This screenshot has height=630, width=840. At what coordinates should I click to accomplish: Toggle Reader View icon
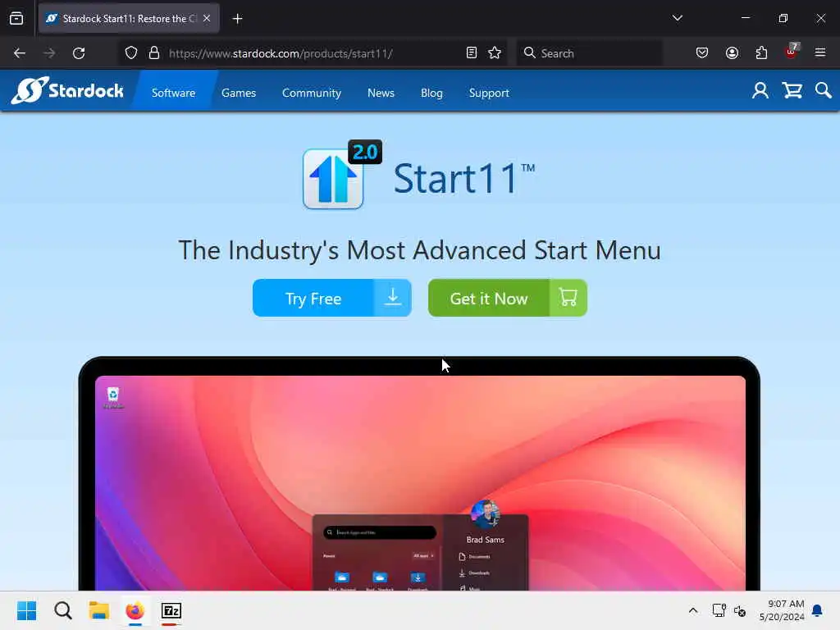point(472,52)
